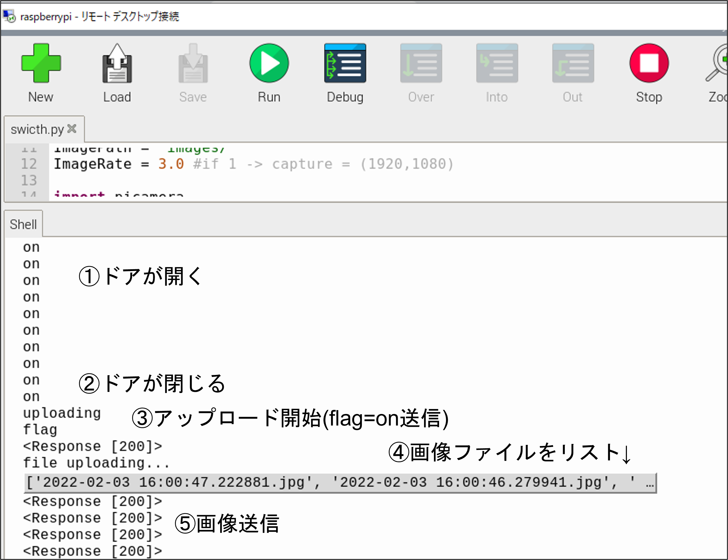This screenshot has width=728, height=560.
Task: Close the swicth.py tab
Action: [x=72, y=129]
